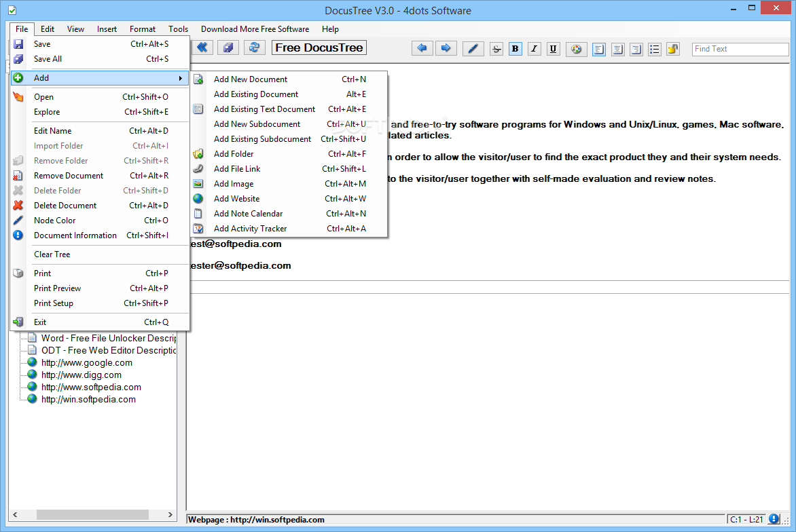Viewport: 796px width, 532px height.
Task: Toggle italic formatting
Action: click(x=534, y=49)
